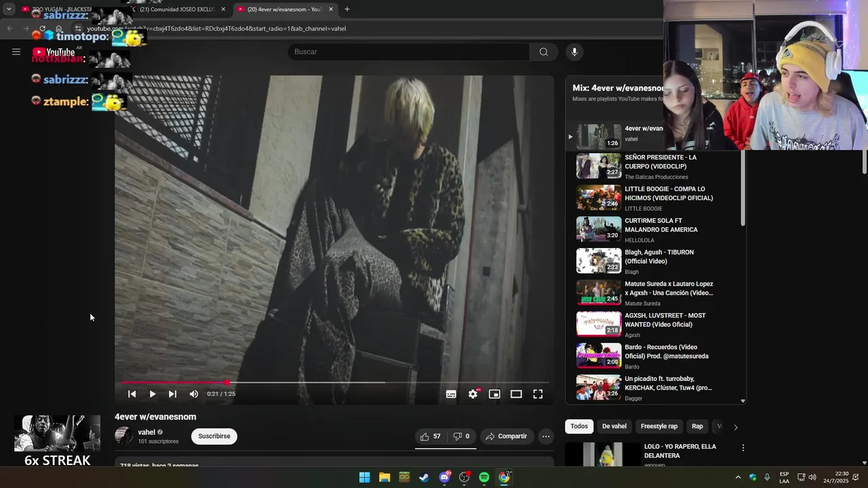
Task: Open the taskbar network status icon
Action: [x=801, y=477]
